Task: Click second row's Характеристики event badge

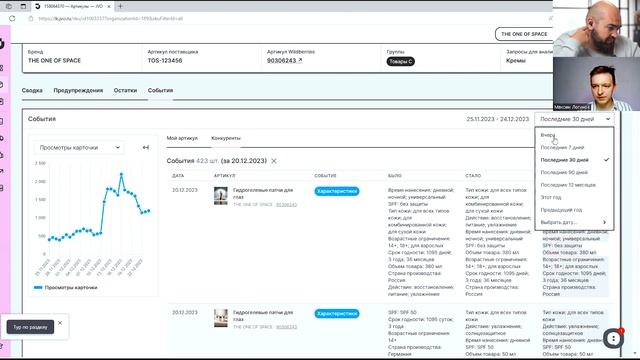Action: coord(337,313)
